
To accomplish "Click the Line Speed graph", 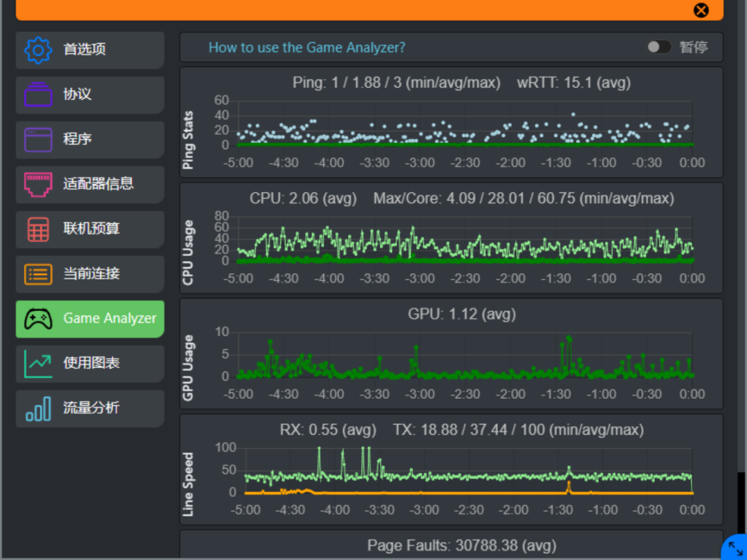I will click(x=468, y=470).
